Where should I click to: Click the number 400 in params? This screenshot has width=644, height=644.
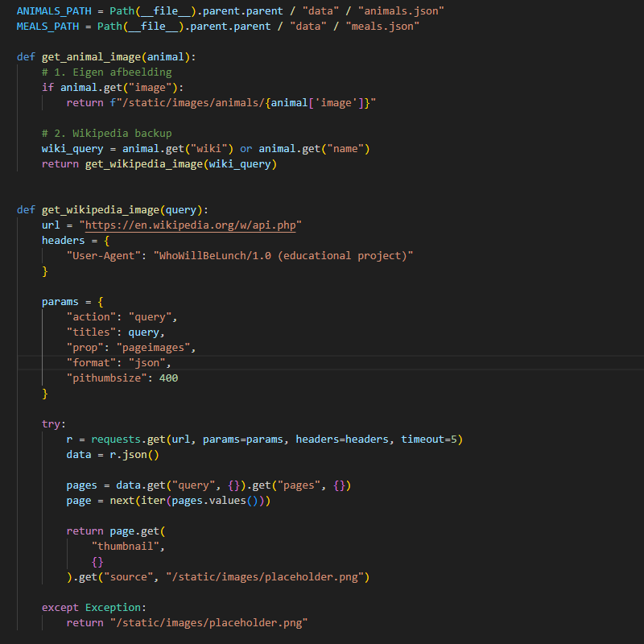tap(168, 378)
